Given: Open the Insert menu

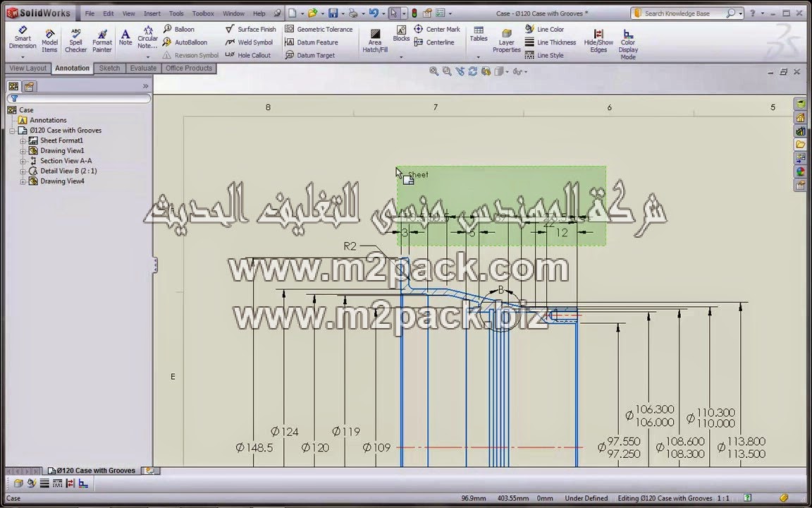Looking at the screenshot, I should [152, 13].
